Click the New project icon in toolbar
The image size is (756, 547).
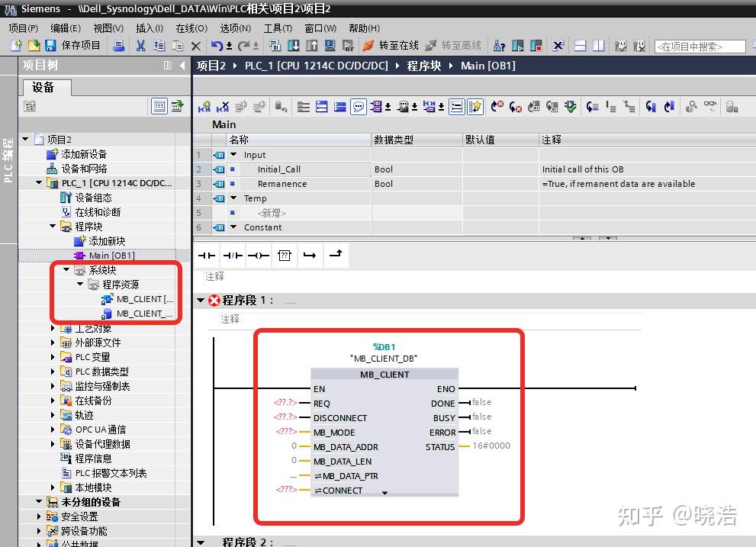(x=16, y=45)
